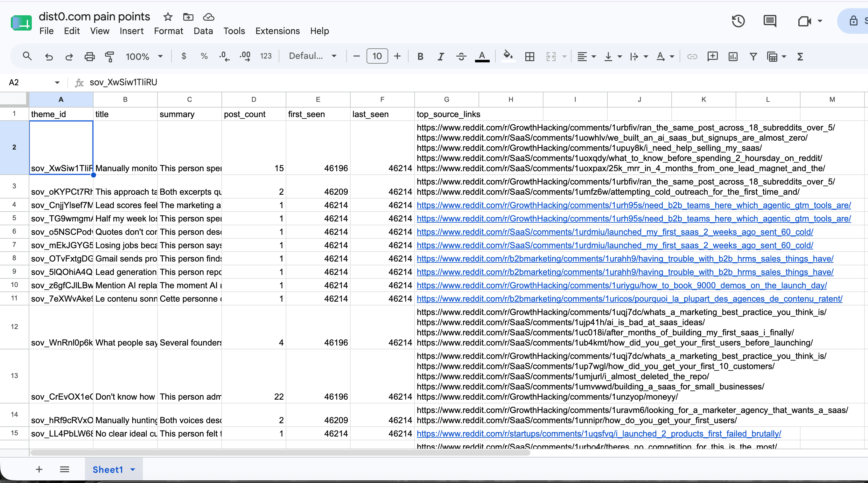
Task: Open the Google Sheets home icon
Action: pos(21,23)
